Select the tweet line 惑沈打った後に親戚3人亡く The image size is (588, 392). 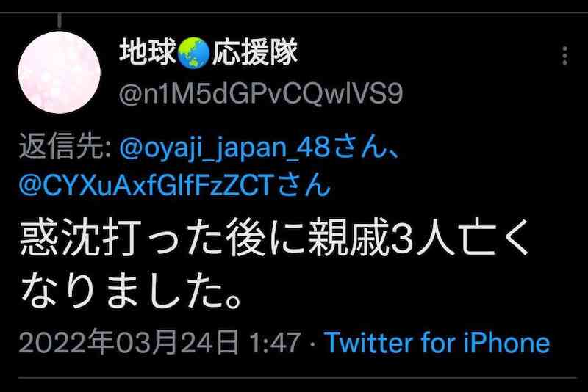[274, 239]
